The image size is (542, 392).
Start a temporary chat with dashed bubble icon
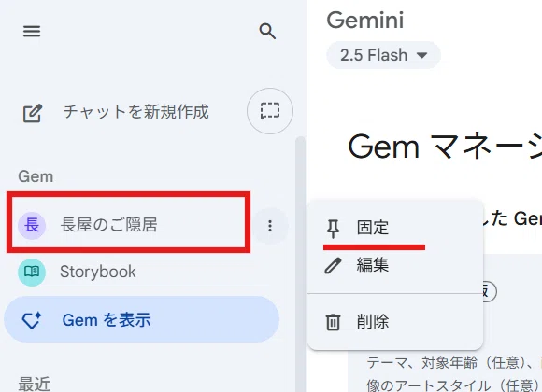click(x=270, y=111)
